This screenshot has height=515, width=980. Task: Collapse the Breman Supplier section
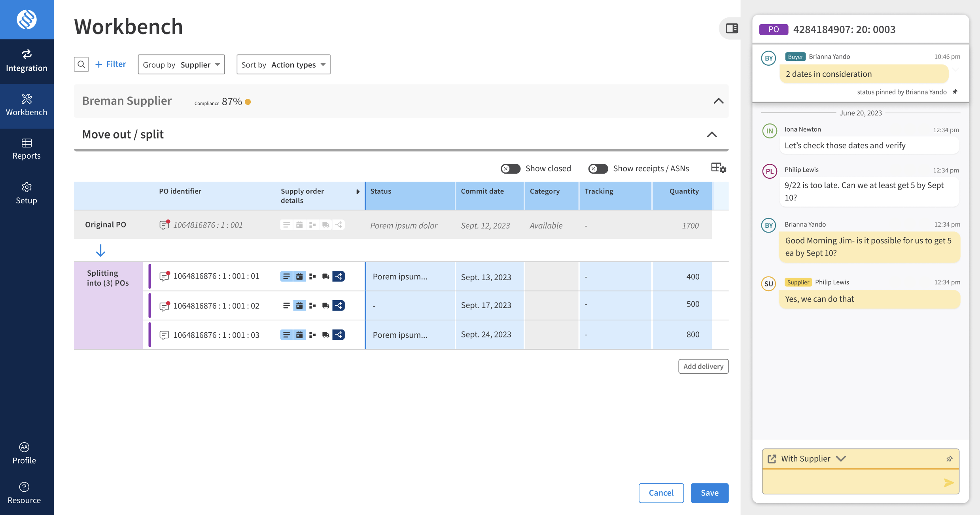(x=718, y=101)
